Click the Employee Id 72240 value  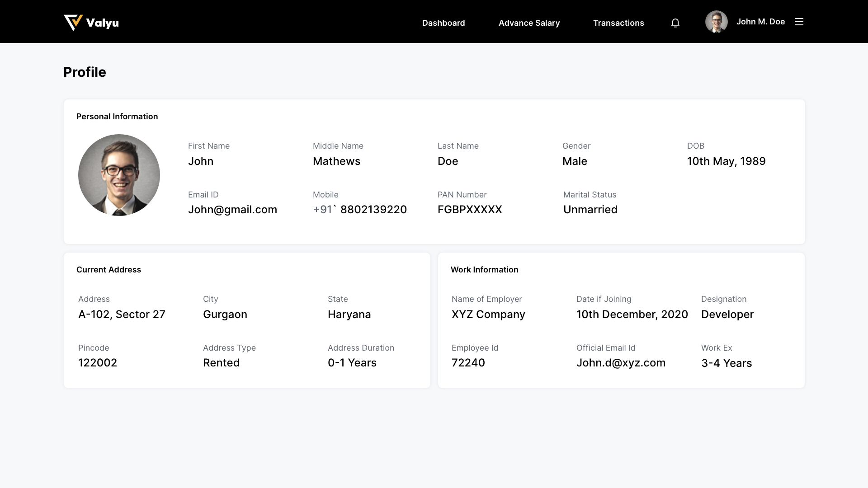[468, 363]
